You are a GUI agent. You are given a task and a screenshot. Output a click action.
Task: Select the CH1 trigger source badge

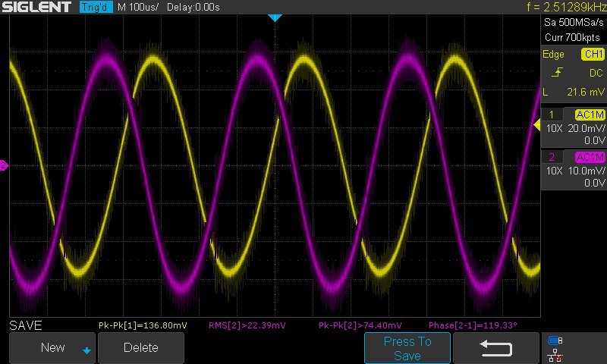pos(593,54)
